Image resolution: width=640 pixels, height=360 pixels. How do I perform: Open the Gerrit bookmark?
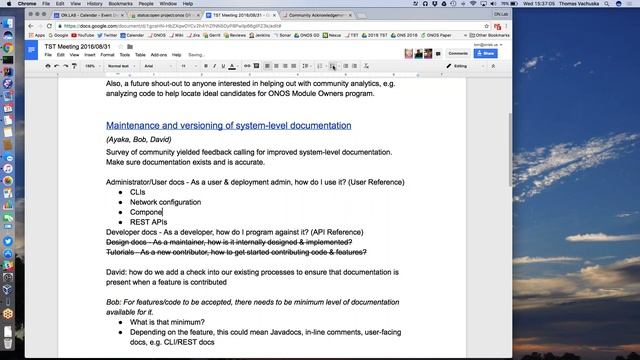coord(212,35)
